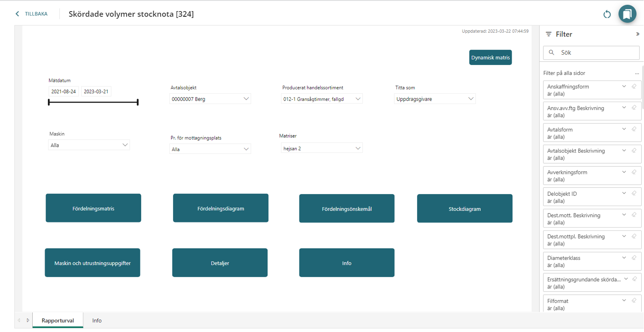The image size is (644, 332).
Task: Collapse the Filter pane with double chevron
Action: coord(638,34)
